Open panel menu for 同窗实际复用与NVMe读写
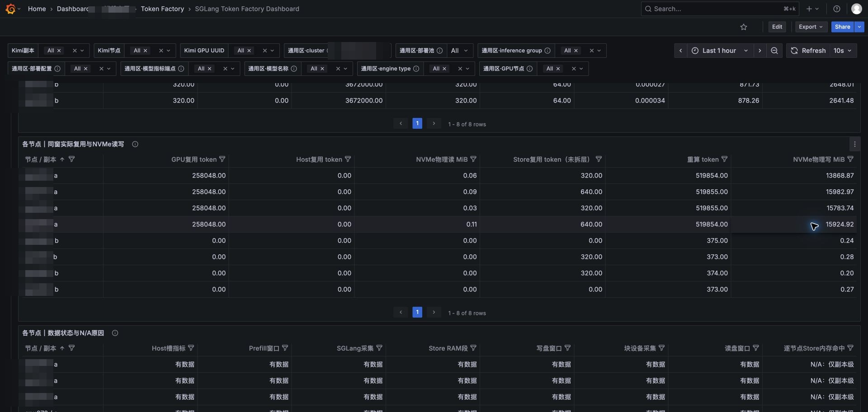 coord(854,144)
